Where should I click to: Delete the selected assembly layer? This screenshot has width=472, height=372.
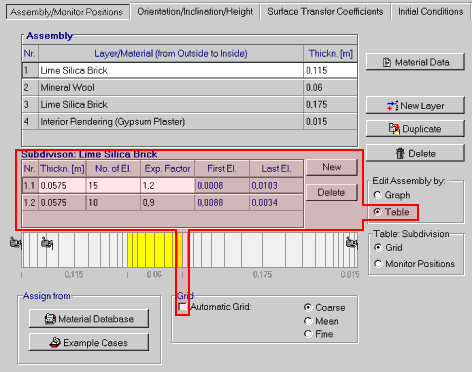coord(415,153)
